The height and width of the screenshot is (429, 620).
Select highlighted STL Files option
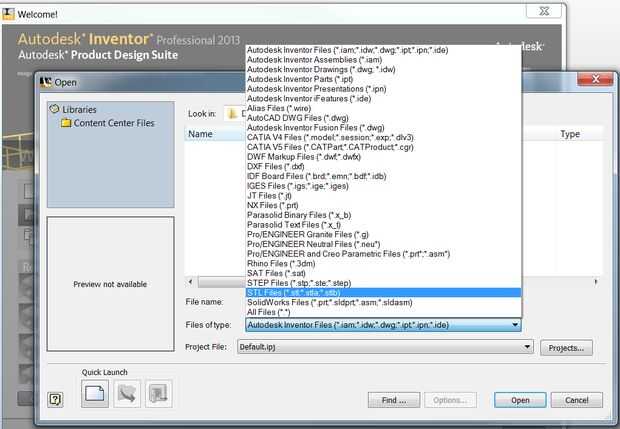[383, 293]
